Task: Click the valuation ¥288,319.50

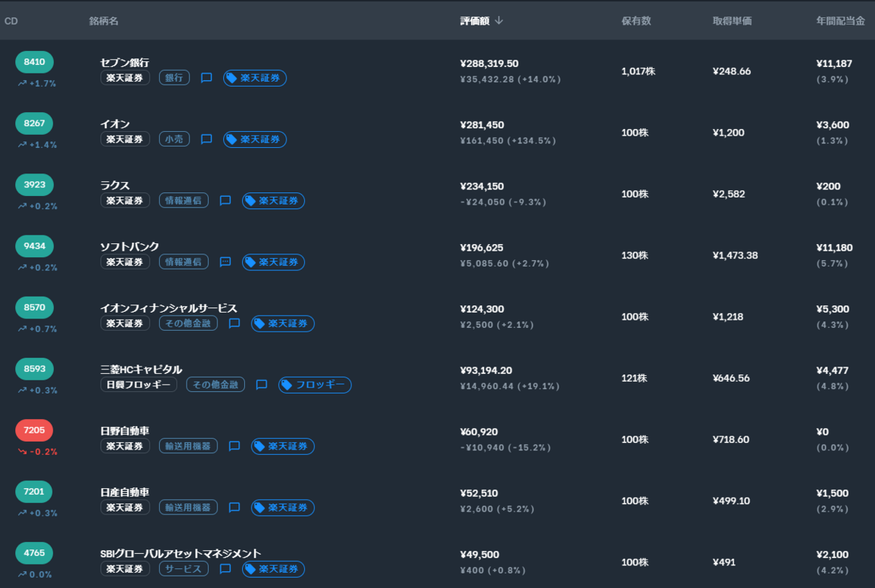Action: [490, 63]
